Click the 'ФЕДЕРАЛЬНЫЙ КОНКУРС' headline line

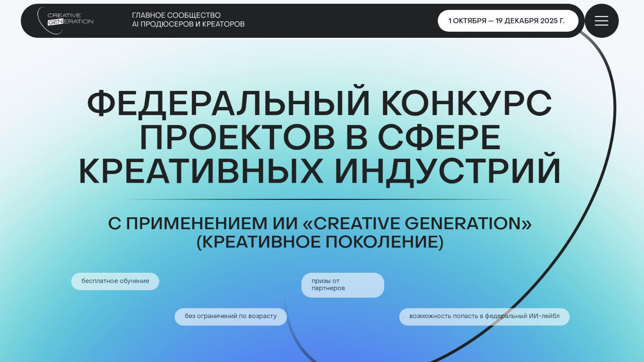click(x=319, y=103)
